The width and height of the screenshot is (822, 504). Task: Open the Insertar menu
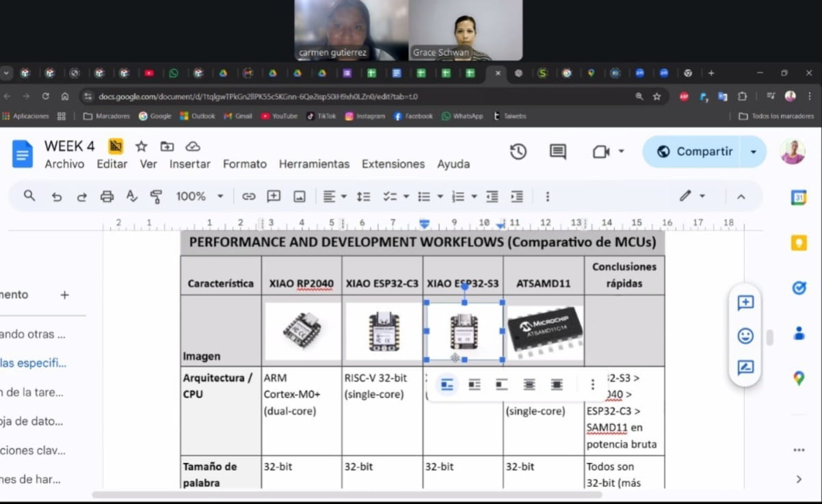[189, 164]
